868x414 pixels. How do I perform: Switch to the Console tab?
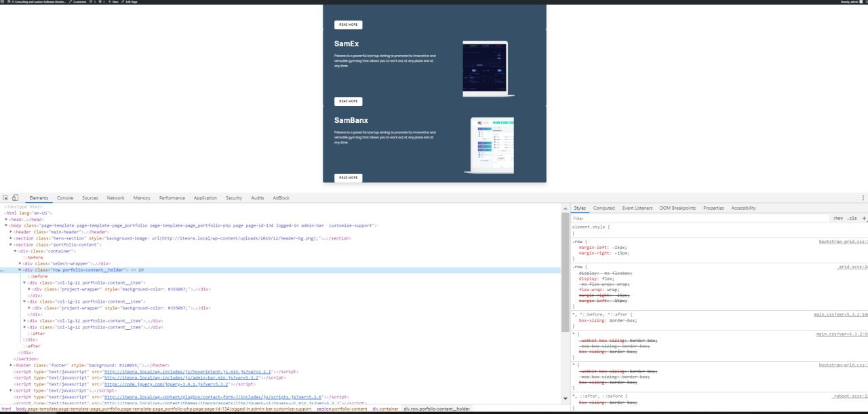pos(65,197)
